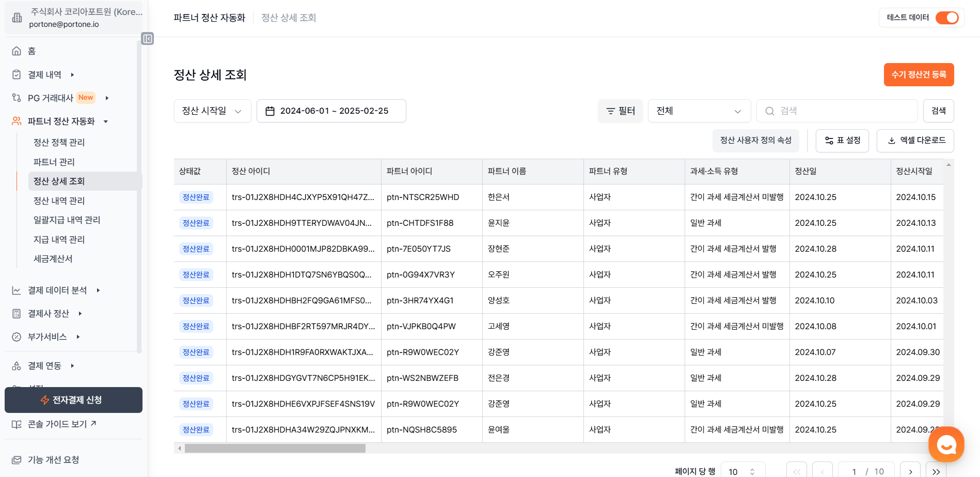Expand the 결제 연동 arrow
The width and height of the screenshot is (980, 477).
pyautogui.click(x=72, y=366)
